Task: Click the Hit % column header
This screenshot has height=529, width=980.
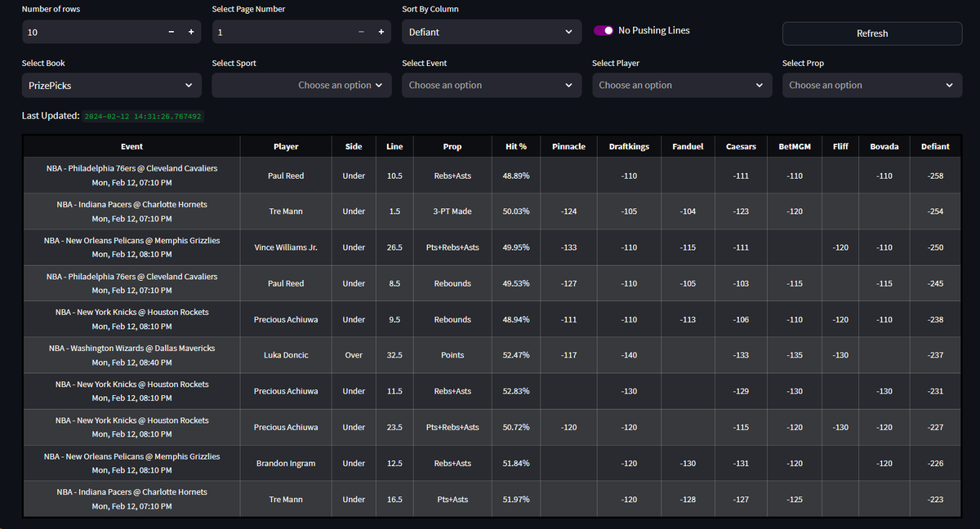Action: click(x=515, y=146)
